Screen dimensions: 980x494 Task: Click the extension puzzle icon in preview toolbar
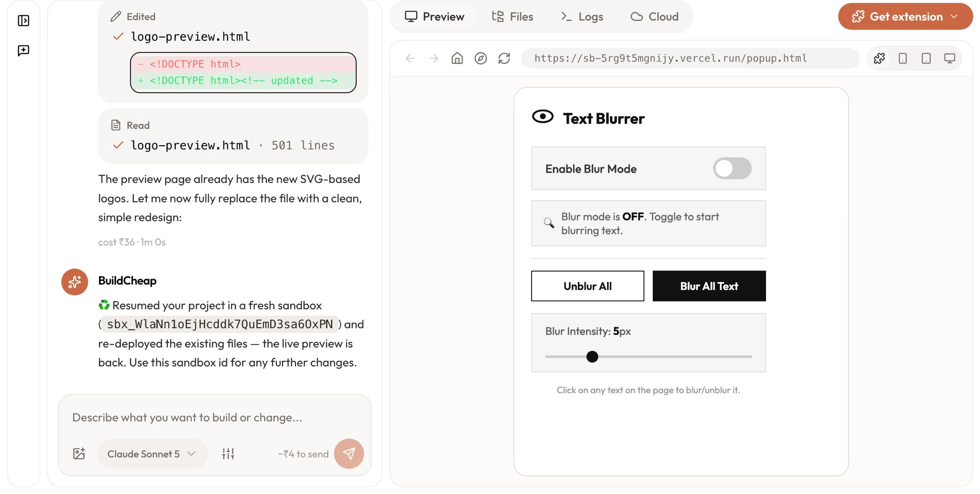click(x=879, y=58)
